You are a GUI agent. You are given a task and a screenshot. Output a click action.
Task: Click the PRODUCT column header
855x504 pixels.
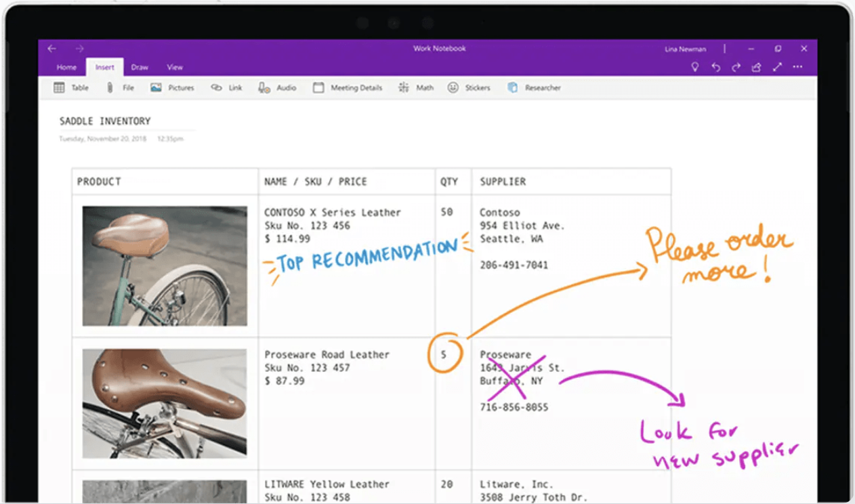[99, 182]
